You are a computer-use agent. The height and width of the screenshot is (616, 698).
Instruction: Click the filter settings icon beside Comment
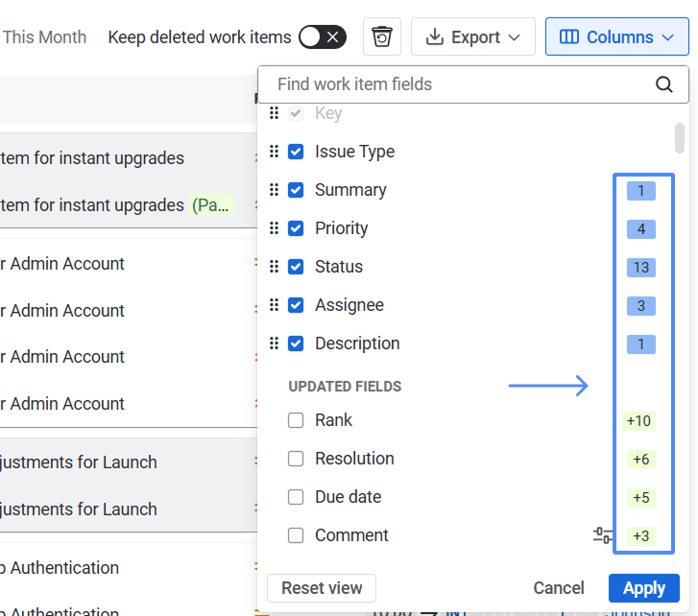click(603, 535)
